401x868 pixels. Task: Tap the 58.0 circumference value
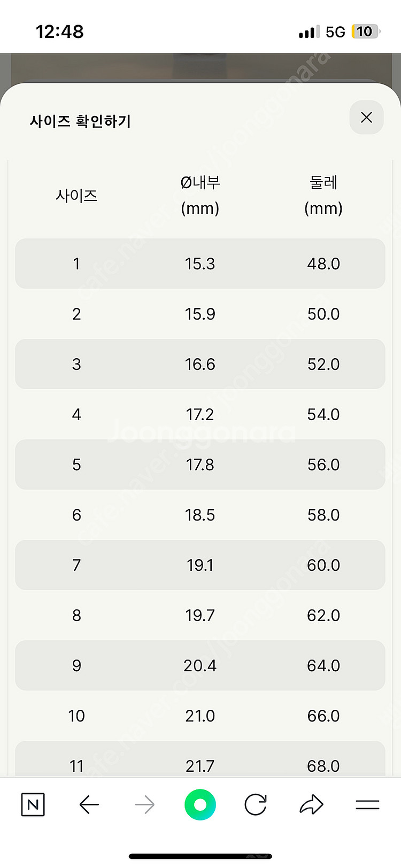(323, 515)
